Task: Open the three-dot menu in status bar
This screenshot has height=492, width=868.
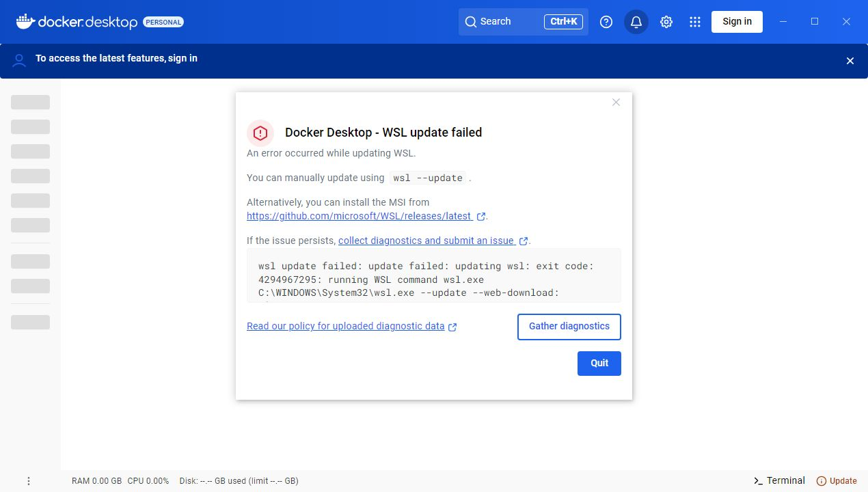Action: coord(29,481)
